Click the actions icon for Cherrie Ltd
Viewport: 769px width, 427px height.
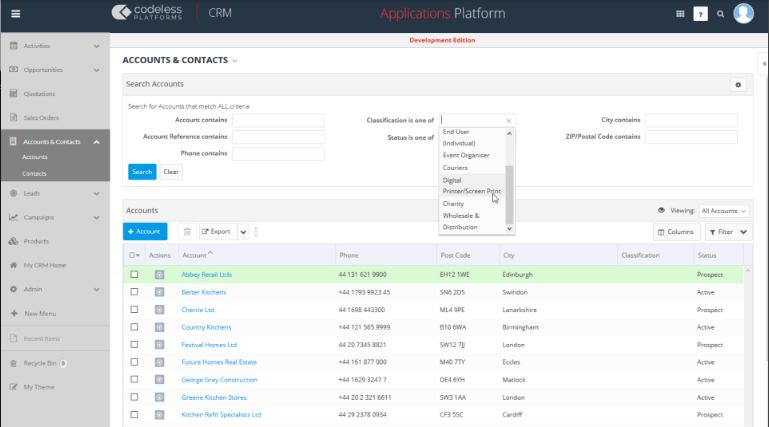159,310
